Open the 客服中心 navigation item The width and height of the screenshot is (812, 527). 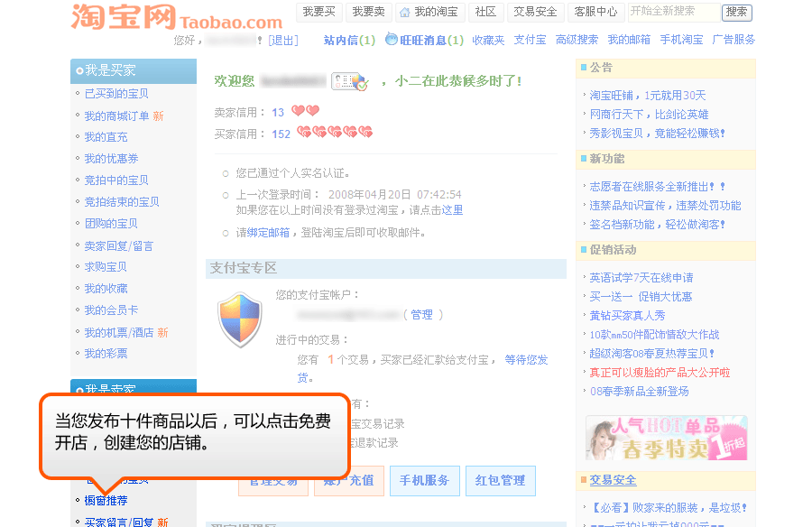pyautogui.click(x=596, y=12)
